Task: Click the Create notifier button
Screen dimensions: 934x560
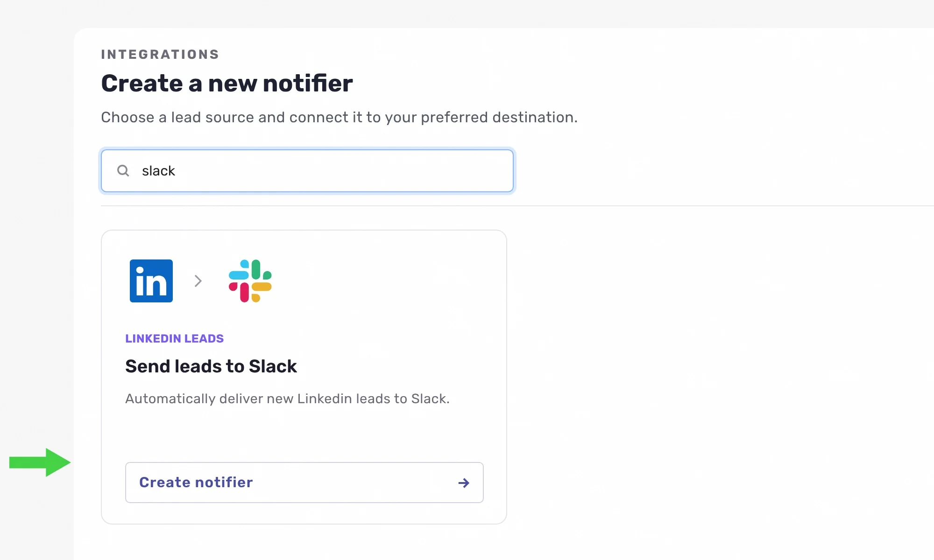Action: tap(304, 483)
